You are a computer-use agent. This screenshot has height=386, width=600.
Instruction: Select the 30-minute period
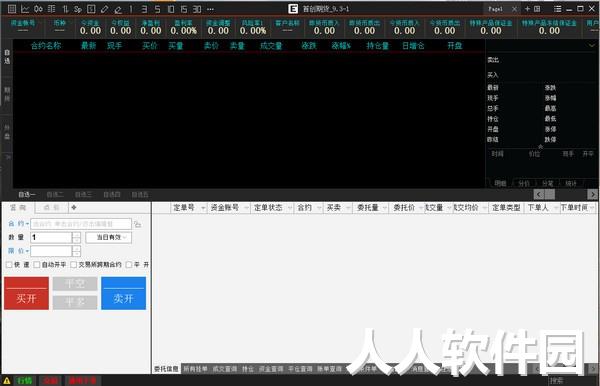pyautogui.click(x=197, y=9)
